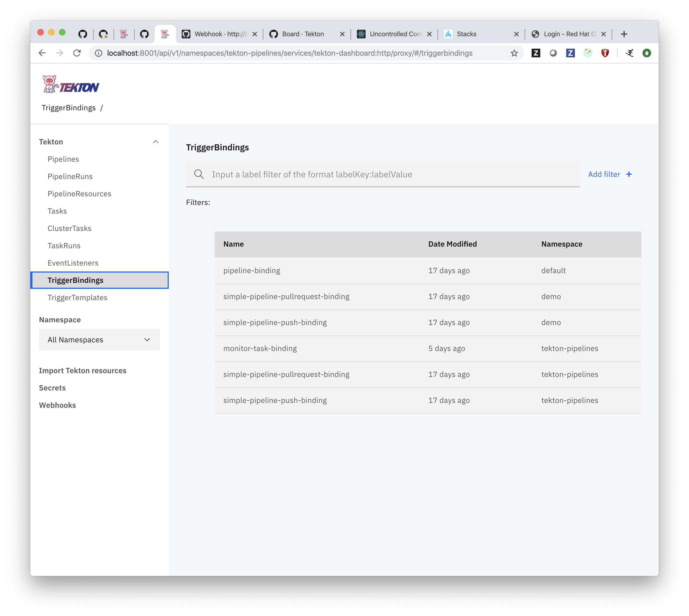Click the Tekton cat logo

click(x=50, y=84)
